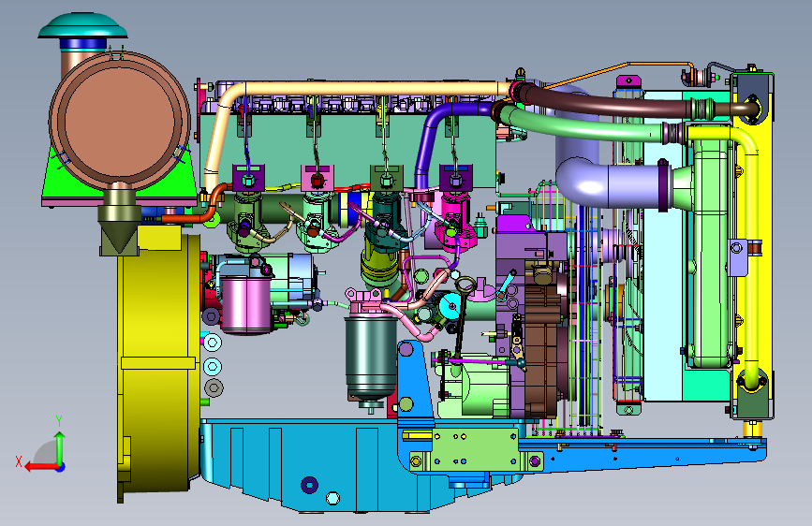Click the blue Z axis dot on triad
The width and height of the screenshot is (812, 526).
[x=61, y=467]
